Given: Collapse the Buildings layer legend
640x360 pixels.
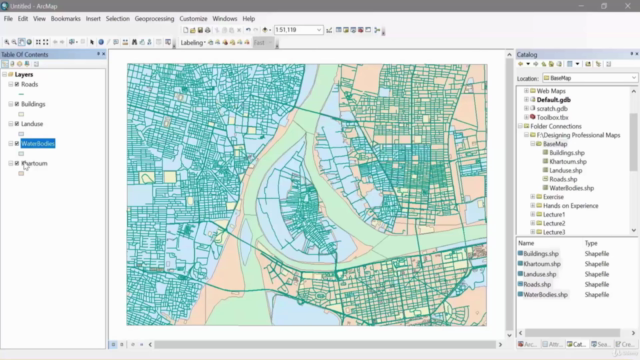Looking at the screenshot, I should coord(11,104).
